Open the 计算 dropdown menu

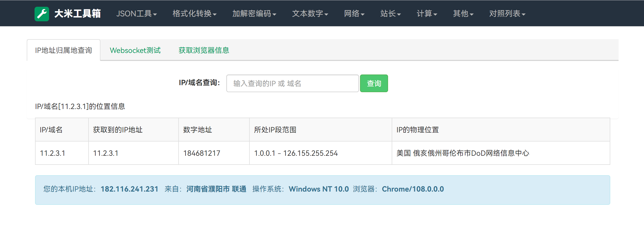(x=427, y=14)
